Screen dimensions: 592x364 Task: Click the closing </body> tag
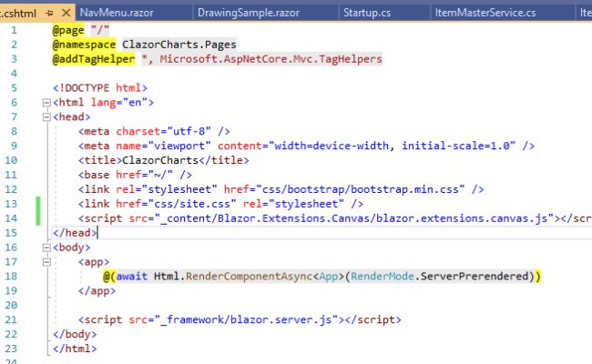click(75, 334)
